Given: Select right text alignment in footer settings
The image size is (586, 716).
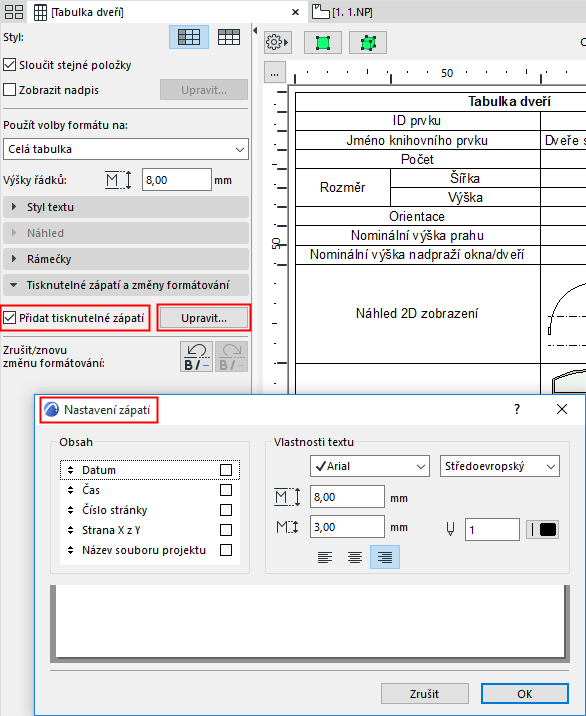Looking at the screenshot, I should pyautogui.click(x=385, y=557).
